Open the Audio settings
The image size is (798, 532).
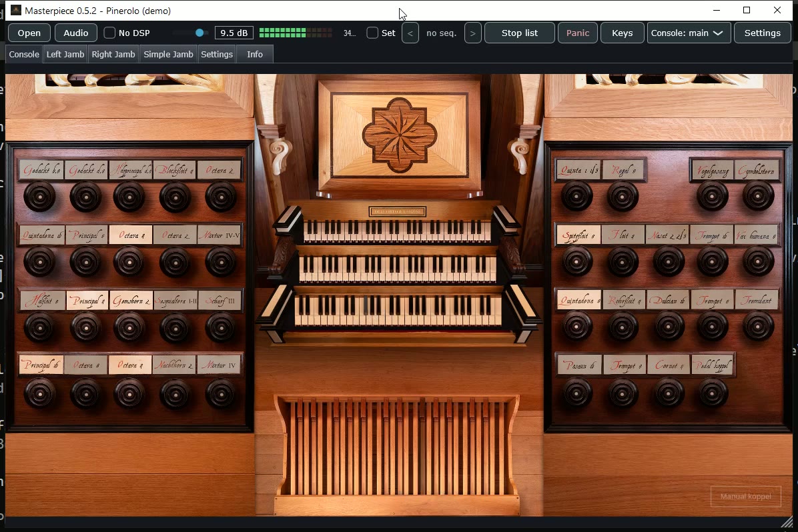pyautogui.click(x=76, y=33)
